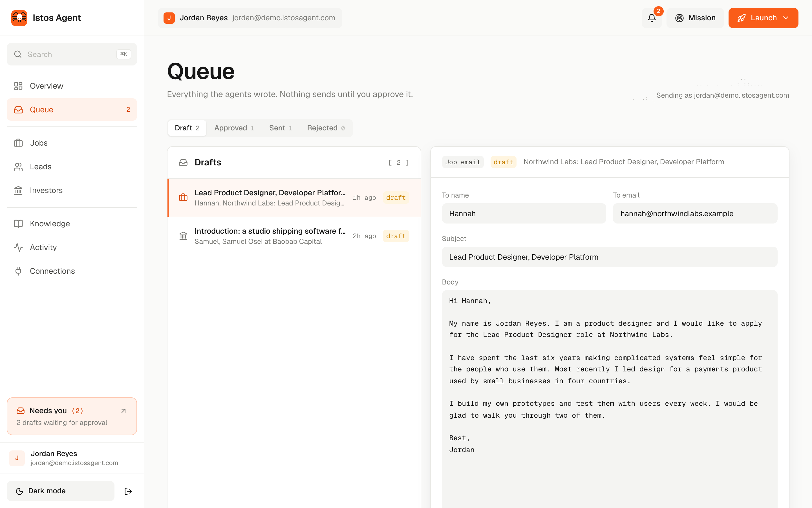812x508 pixels.
Task: Switch to the Sent tab
Action: click(281, 128)
